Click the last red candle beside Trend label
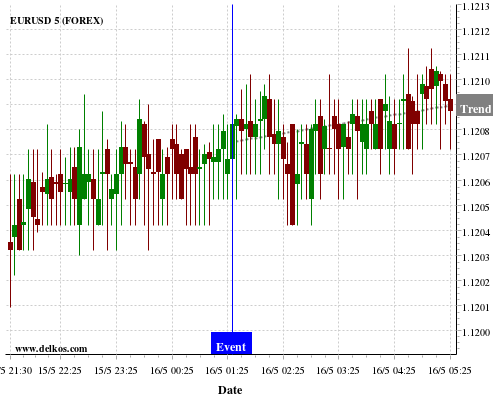 pyautogui.click(x=450, y=105)
